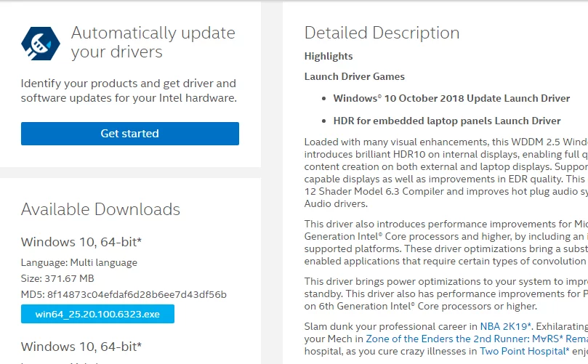
Task: Click the MD5 checksum text
Action: (x=124, y=295)
